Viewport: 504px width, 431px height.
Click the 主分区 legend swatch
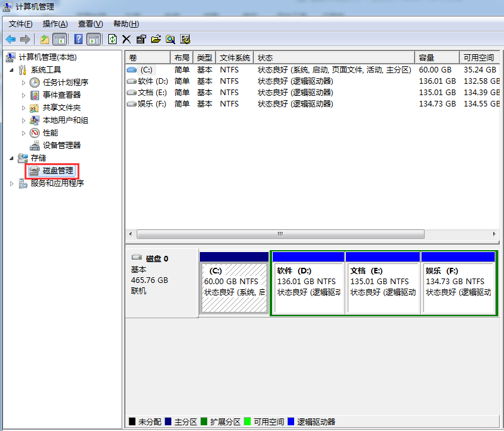tap(168, 422)
